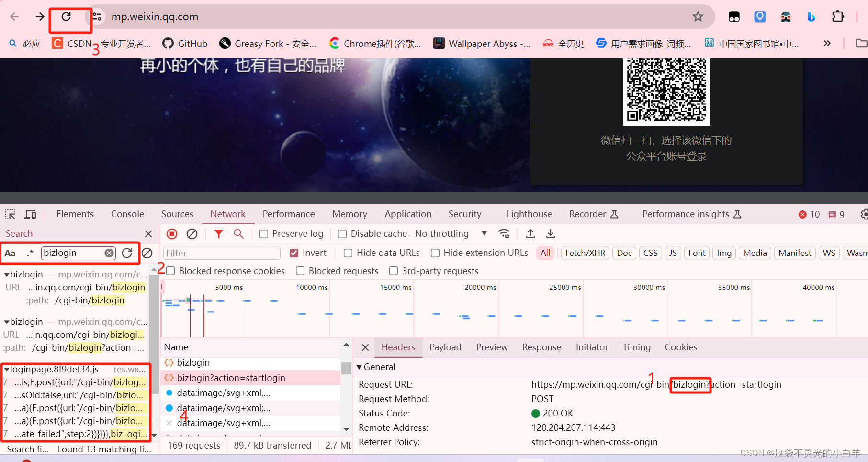Screen dimensions: 868x462
Task: Enable the Preserve log checkbox
Action: pos(264,234)
